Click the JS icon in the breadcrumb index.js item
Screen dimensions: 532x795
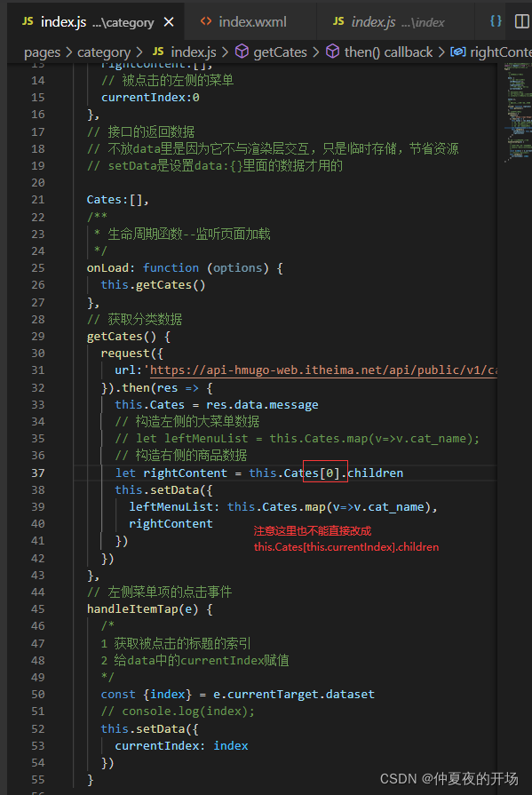(158, 52)
